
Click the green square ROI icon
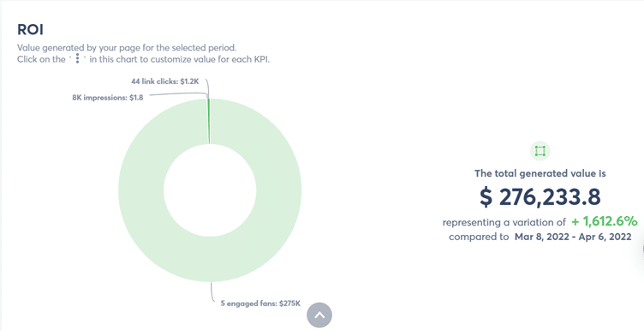pos(540,151)
